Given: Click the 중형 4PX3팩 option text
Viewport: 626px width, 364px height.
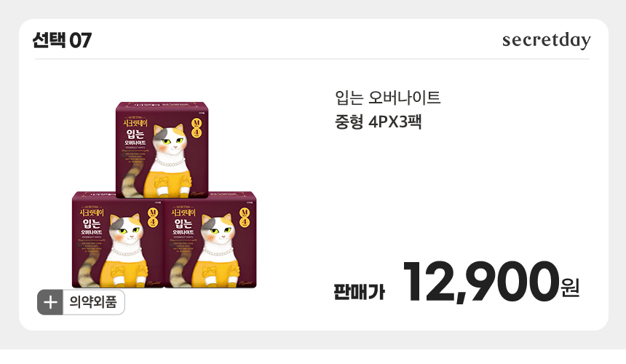Looking at the screenshot, I should (x=378, y=122).
